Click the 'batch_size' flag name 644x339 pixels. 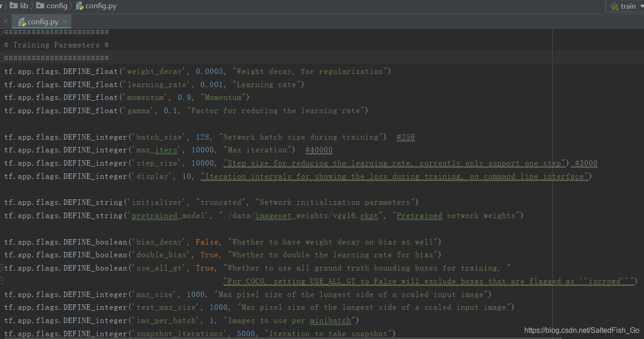click(x=159, y=137)
